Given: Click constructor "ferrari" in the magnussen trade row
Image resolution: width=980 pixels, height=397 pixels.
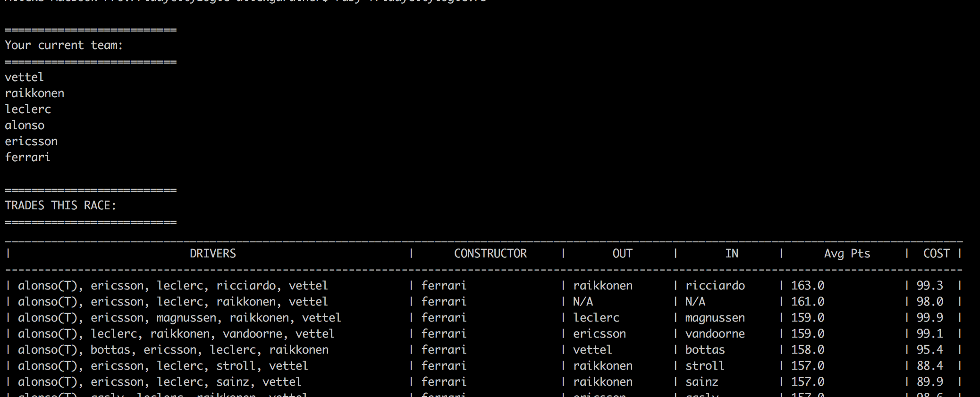Looking at the screenshot, I should coord(444,318).
